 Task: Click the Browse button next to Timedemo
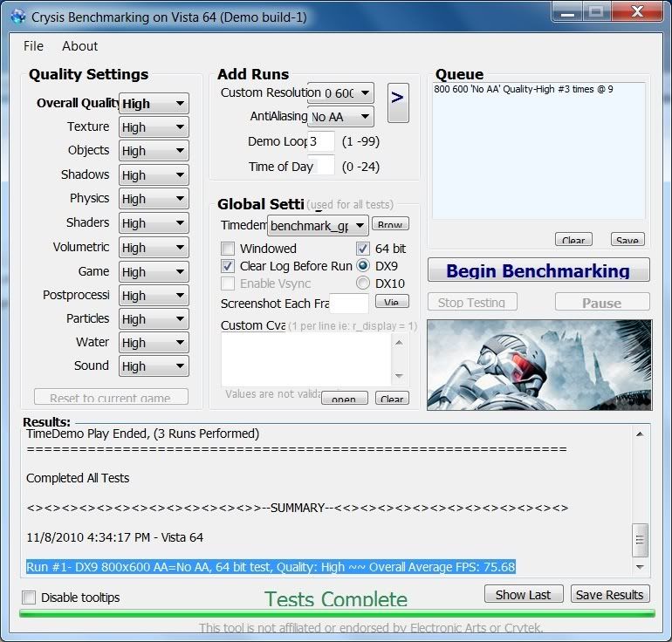coord(390,223)
